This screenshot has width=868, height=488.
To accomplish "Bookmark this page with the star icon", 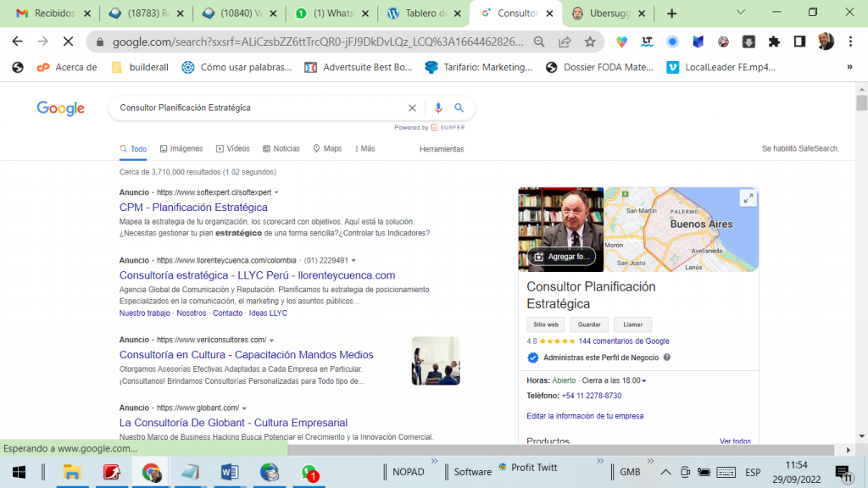I will pos(590,42).
